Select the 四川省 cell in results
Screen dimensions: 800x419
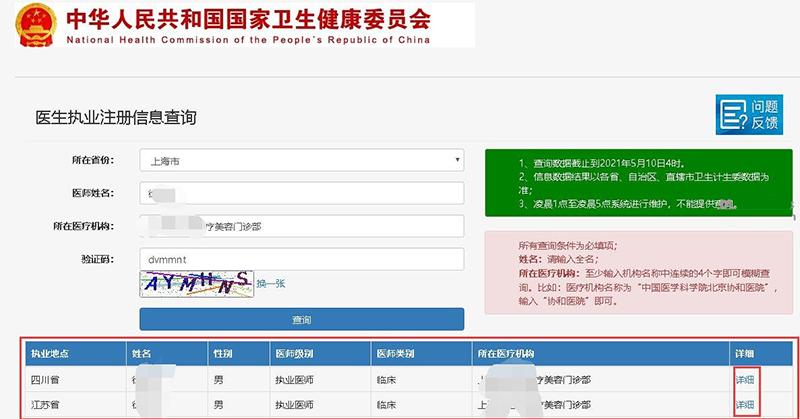pyautogui.click(x=46, y=380)
